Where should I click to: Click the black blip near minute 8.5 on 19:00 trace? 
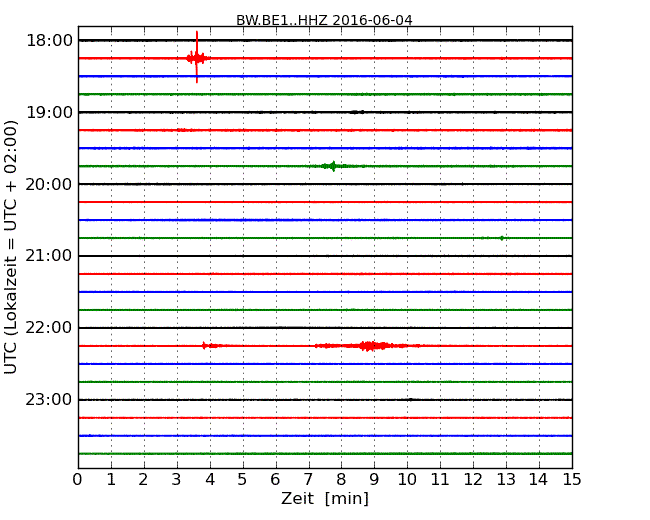[357, 112]
